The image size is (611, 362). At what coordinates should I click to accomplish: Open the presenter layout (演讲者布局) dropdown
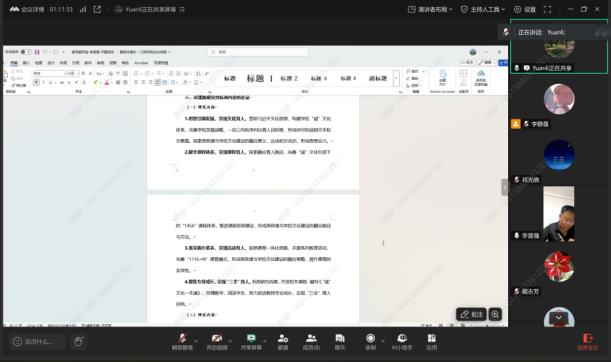point(430,9)
